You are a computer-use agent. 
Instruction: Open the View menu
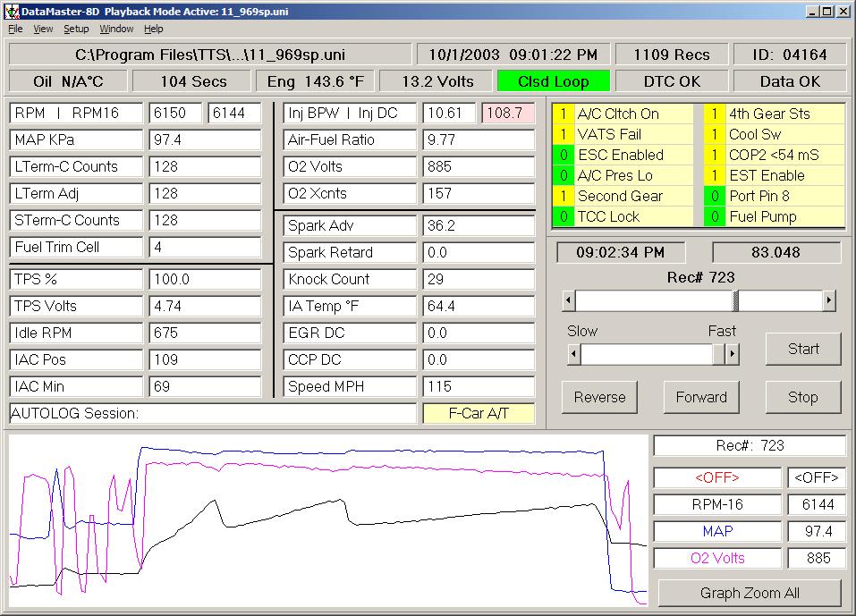point(43,30)
